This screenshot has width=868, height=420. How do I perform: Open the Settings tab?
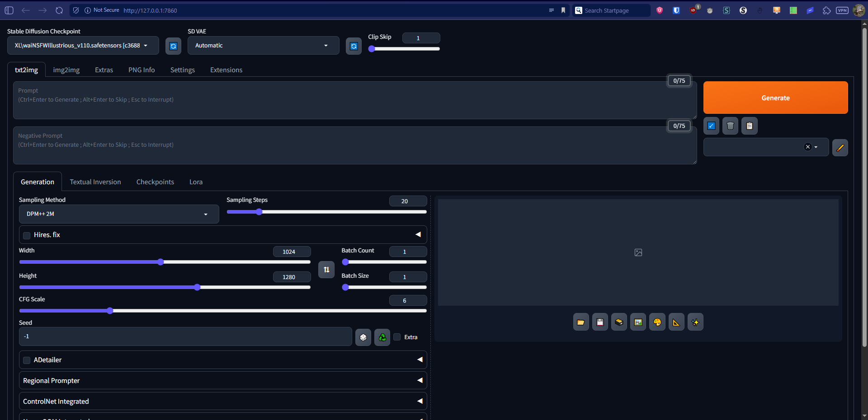click(183, 70)
